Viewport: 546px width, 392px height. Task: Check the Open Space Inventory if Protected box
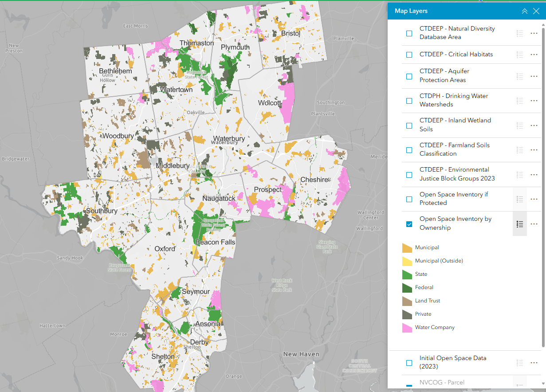409,199
